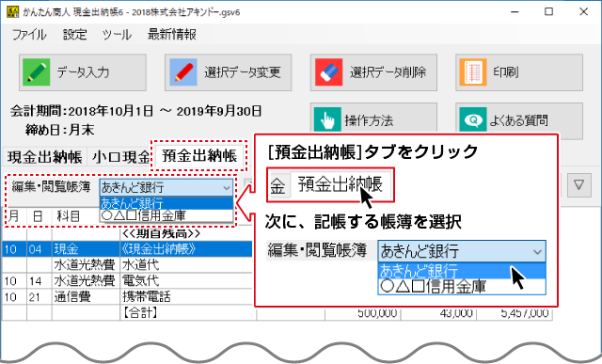602x364 pixels.
Task: Select あきんど銀行 in the open dropdown list
Action: pyautogui.click(x=166, y=203)
